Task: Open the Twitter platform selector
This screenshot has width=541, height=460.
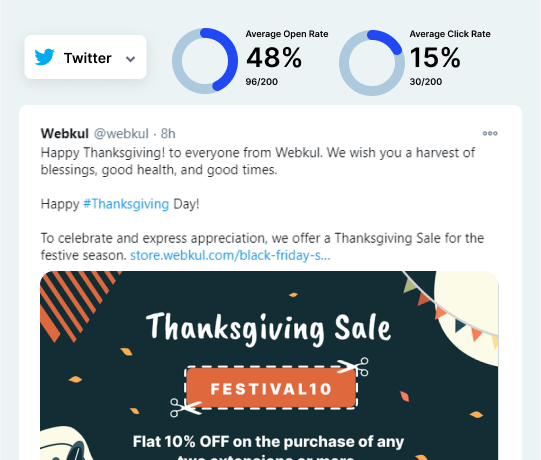Action: click(x=86, y=57)
